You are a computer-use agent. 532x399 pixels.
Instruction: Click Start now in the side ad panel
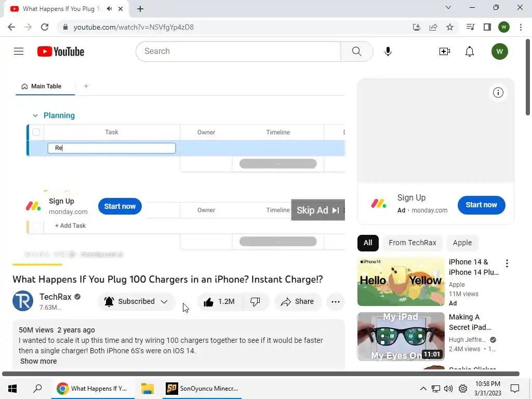click(x=481, y=205)
